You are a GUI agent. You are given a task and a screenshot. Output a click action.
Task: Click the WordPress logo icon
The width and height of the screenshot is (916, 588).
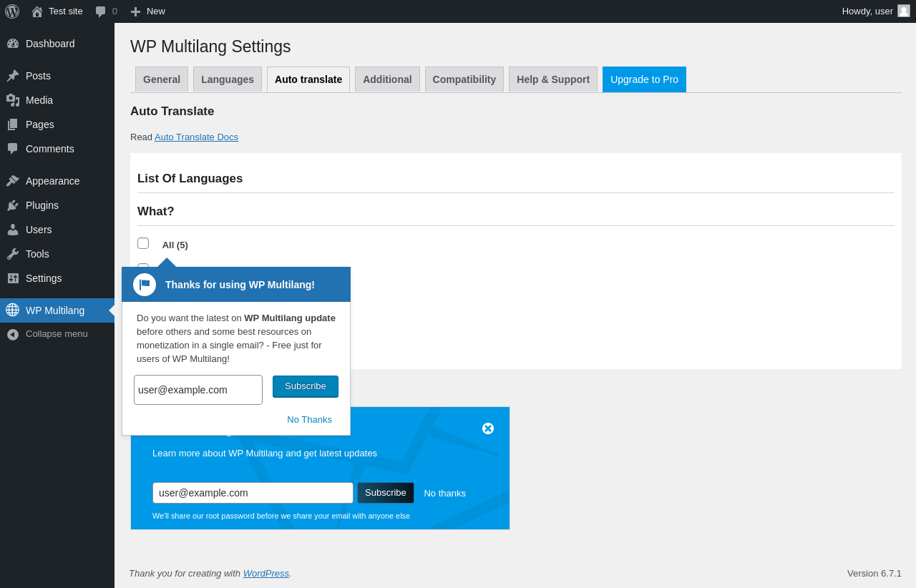coord(12,11)
